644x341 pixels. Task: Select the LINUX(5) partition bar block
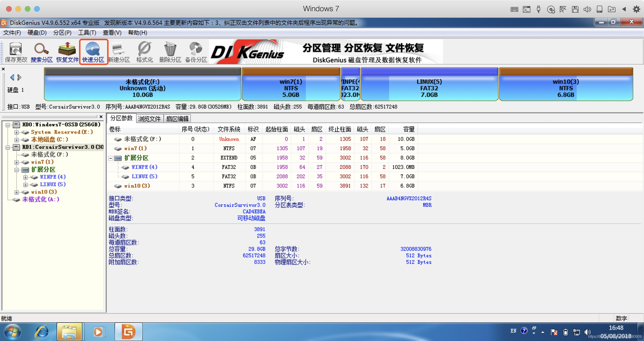coord(429,87)
